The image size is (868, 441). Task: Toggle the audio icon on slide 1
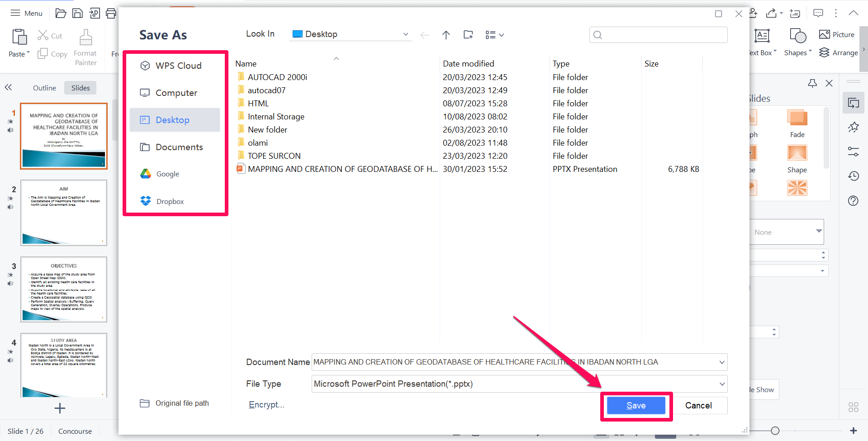(x=10, y=130)
